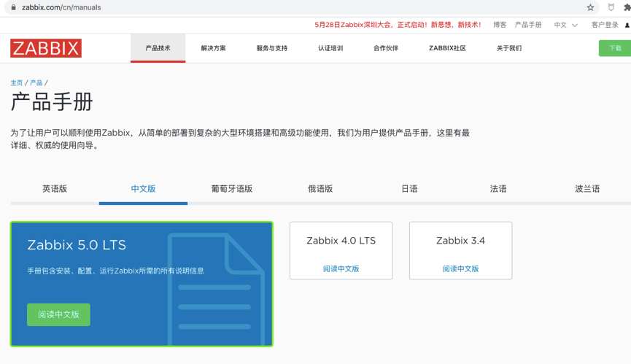Go to 主页 breadcrumb
The height and width of the screenshot is (364, 631).
[17, 83]
